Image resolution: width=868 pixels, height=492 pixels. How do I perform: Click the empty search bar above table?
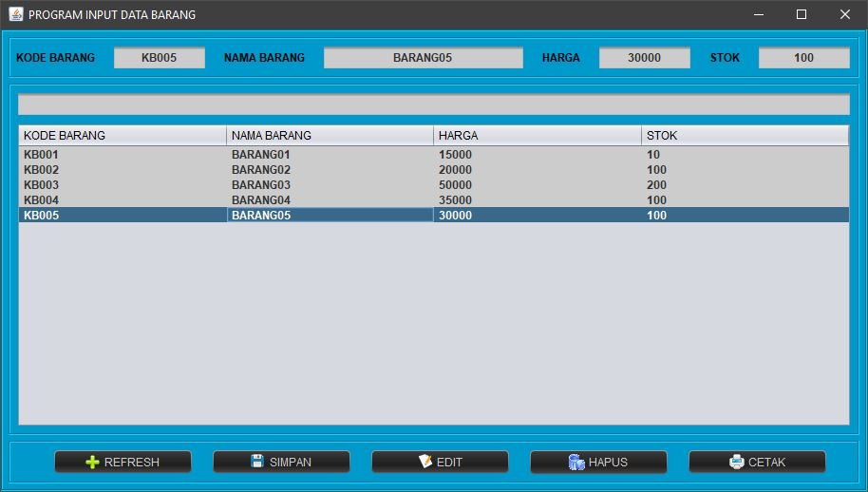[x=433, y=104]
